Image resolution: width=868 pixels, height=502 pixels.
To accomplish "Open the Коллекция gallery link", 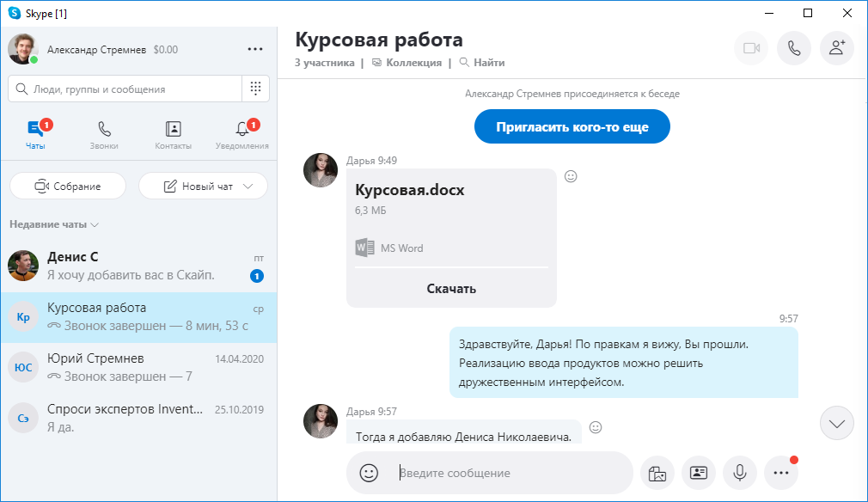I will [x=407, y=63].
